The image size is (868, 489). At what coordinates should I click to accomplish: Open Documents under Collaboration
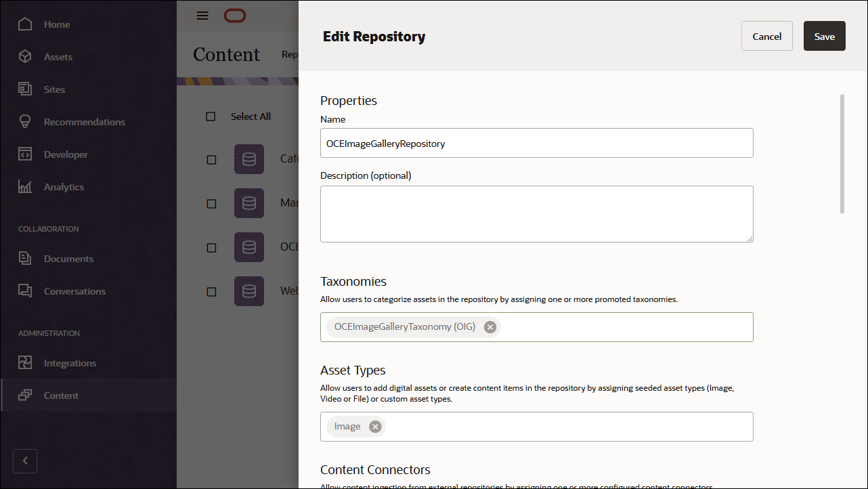[68, 258]
